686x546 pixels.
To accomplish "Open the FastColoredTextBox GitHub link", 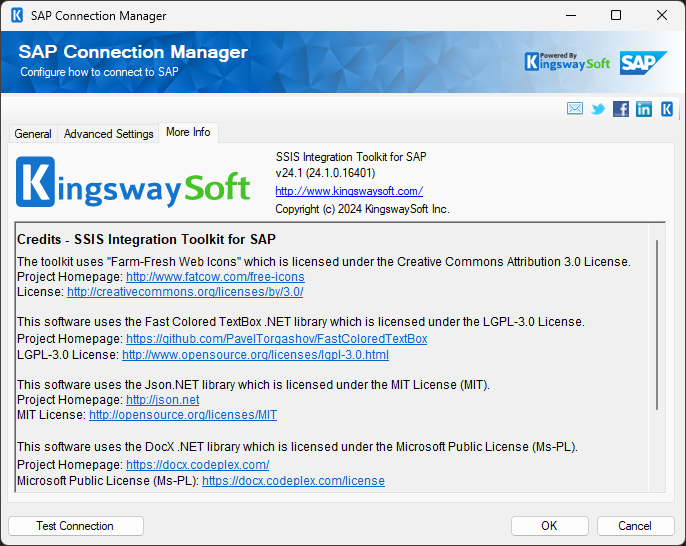I will pyautogui.click(x=276, y=339).
